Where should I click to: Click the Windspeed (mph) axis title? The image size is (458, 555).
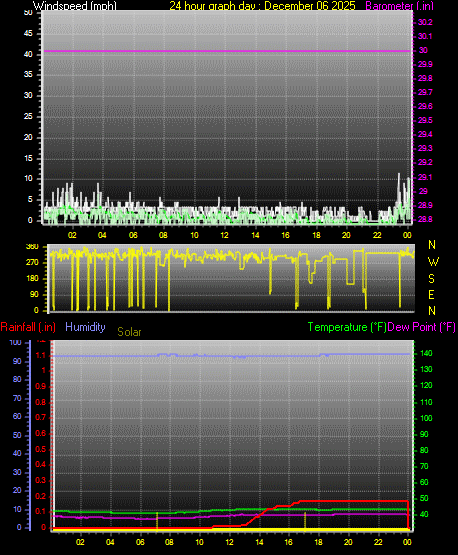[75, 6]
